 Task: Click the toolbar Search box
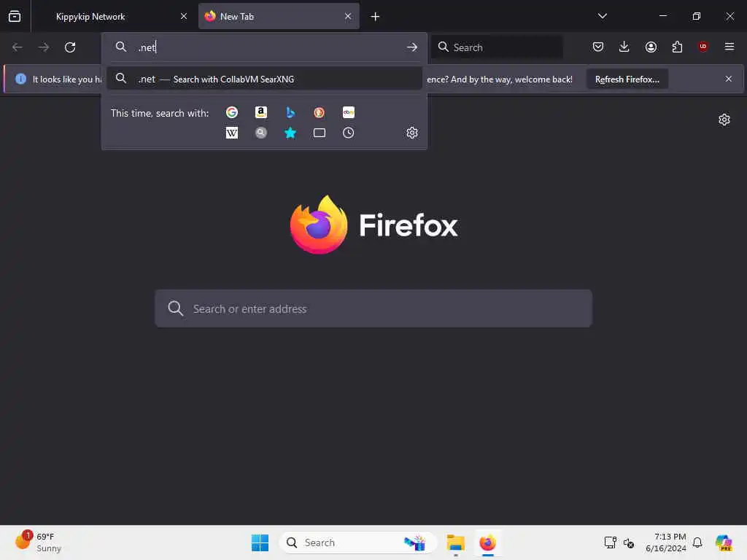(497, 47)
